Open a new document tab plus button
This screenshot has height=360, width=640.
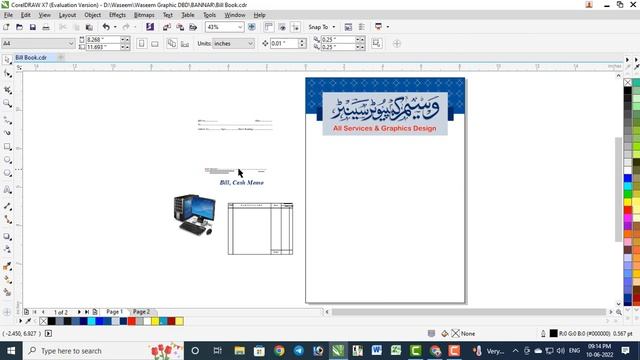(x=61, y=58)
